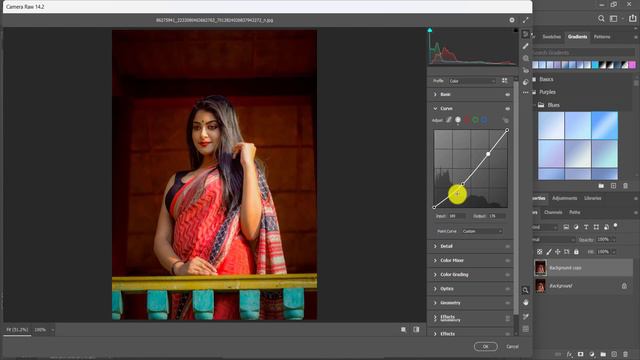Select the Zoom tool in Camera Raw
Screen dimensions: 640x360
pyautogui.click(x=525, y=290)
